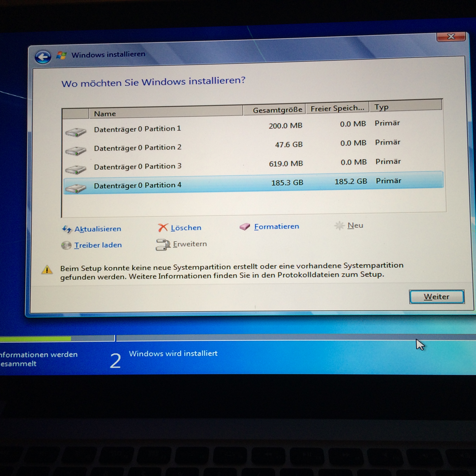This screenshot has width=476, height=476.
Task: Select Datenträger 0 Partition 4 row
Action: pyautogui.click(x=137, y=185)
